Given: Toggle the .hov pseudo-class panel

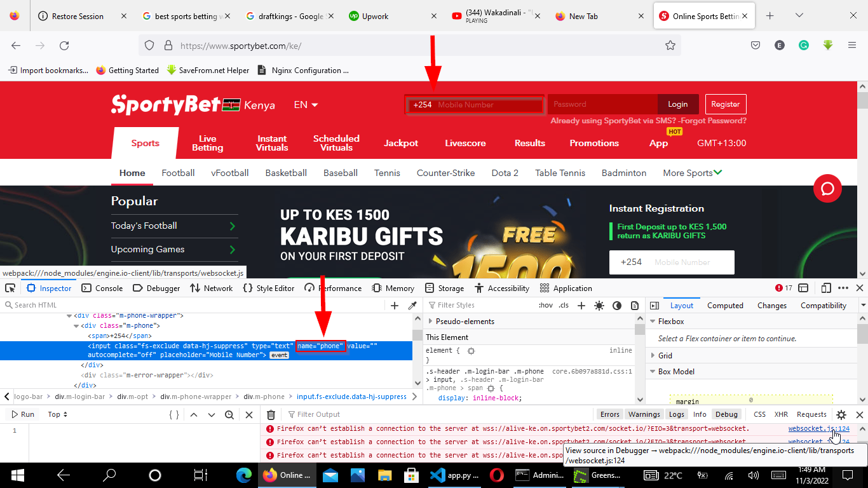Looking at the screenshot, I should point(545,306).
